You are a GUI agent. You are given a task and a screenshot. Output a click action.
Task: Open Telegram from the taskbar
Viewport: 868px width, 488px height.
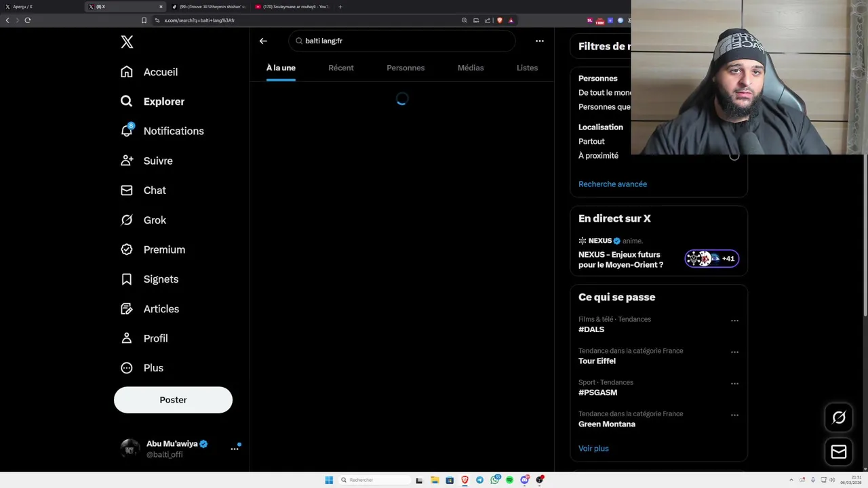(x=479, y=480)
